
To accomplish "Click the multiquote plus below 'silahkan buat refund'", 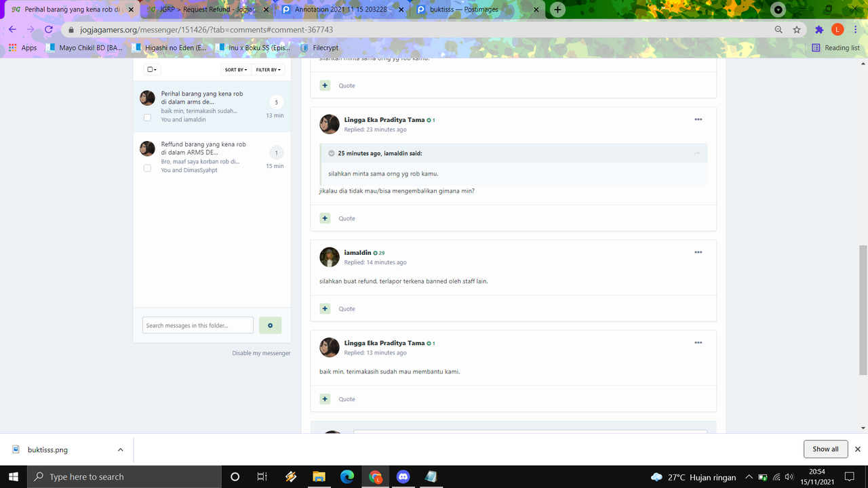I will (325, 308).
